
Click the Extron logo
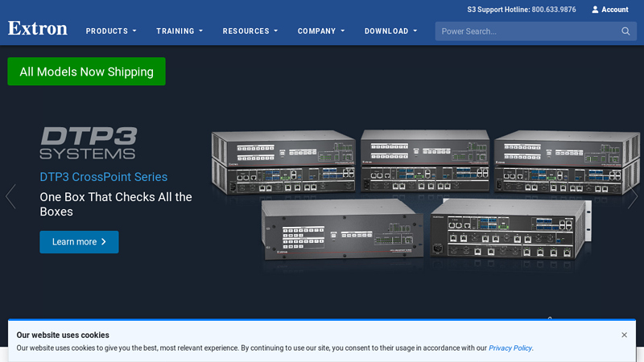click(37, 28)
